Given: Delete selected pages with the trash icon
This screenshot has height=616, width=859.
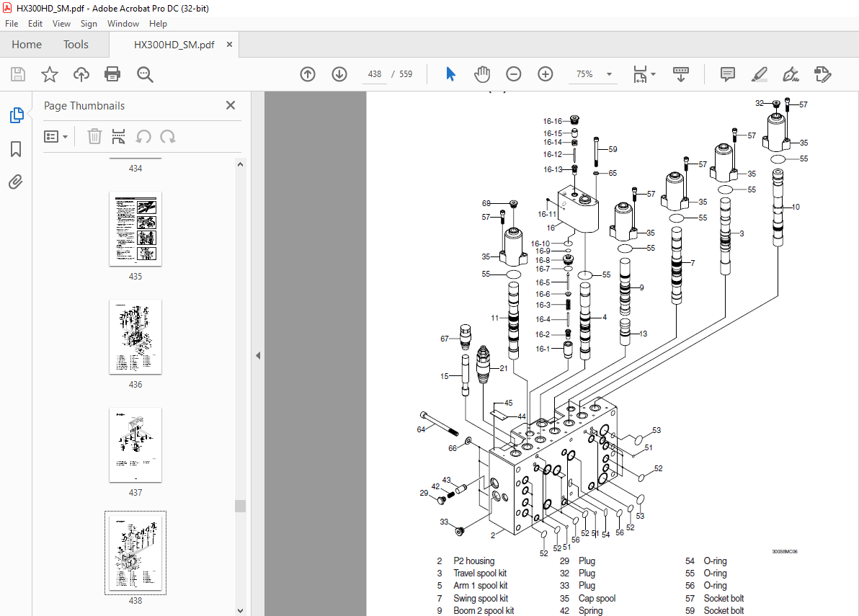Looking at the screenshot, I should pos(94,136).
